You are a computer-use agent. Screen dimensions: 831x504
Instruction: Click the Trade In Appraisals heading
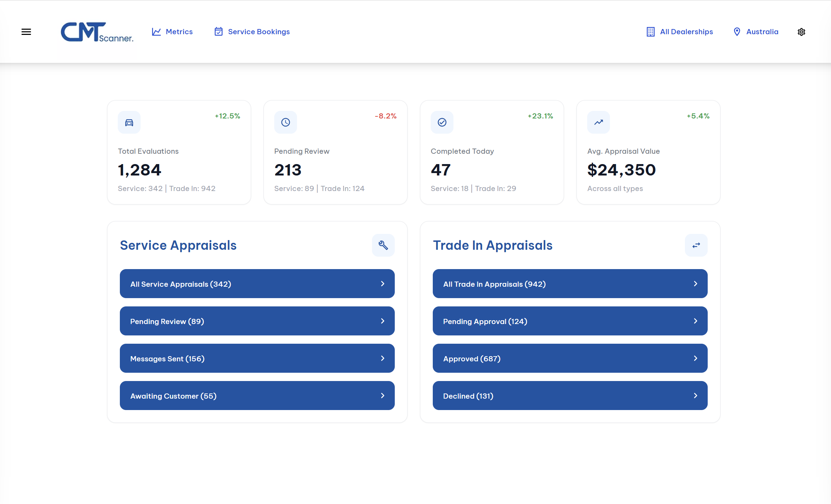(x=493, y=245)
